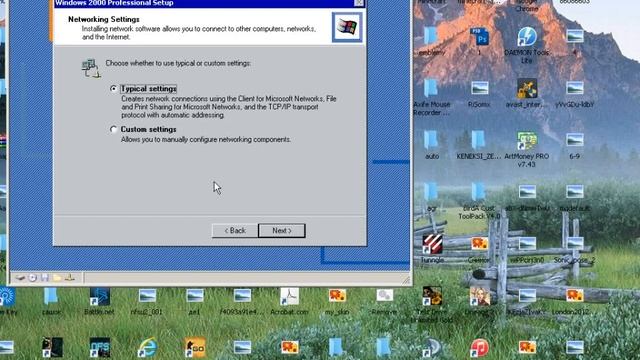Open the Remove desktop icon
This screenshot has width=640, height=360.
click(384, 295)
